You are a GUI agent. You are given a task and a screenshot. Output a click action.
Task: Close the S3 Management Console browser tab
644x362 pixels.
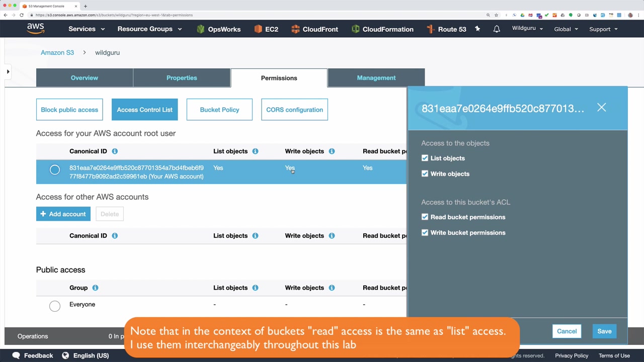point(76,6)
